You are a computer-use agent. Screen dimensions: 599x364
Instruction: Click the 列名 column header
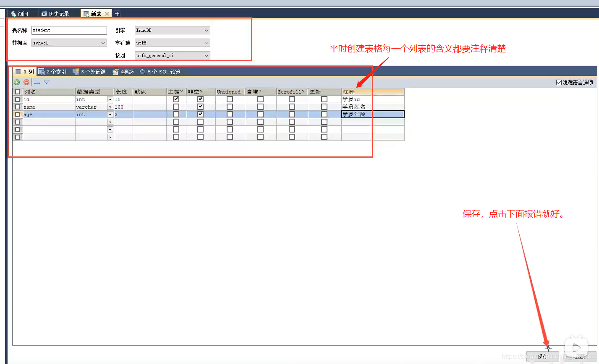pos(49,92)
